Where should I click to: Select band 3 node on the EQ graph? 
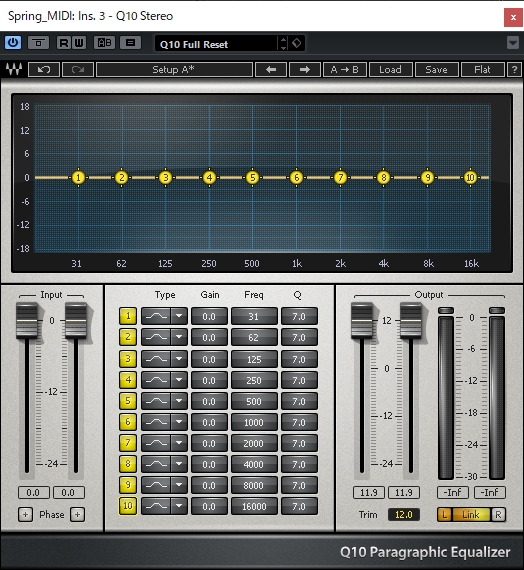[166, 178]
